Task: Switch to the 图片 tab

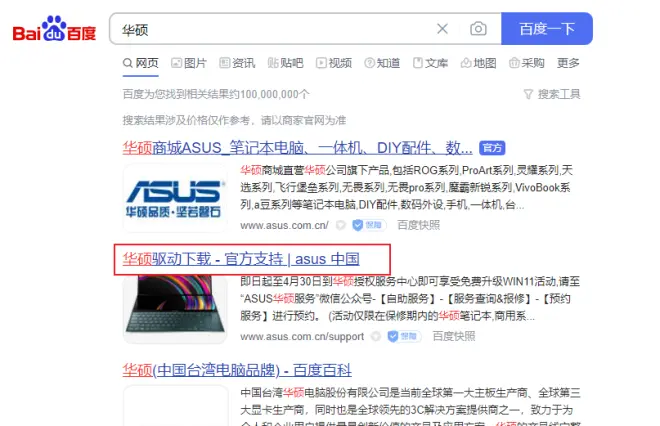Action: [189, 63]
